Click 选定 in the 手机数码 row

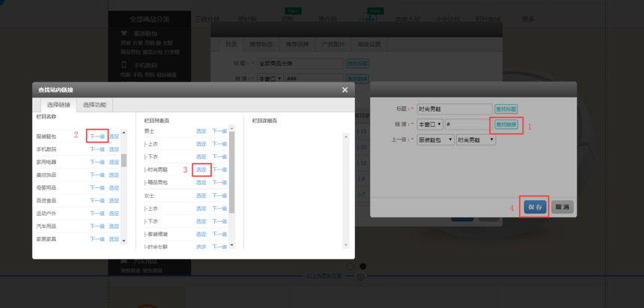point(114,149)
